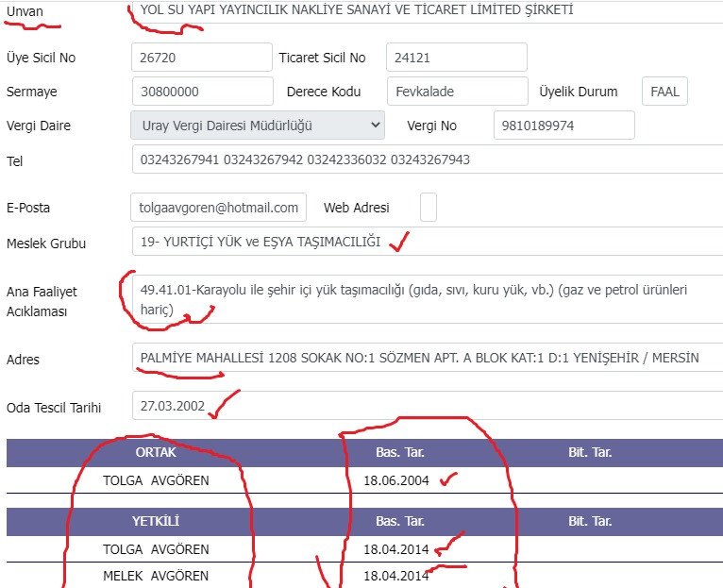Click the Vergi No field 9810189974
The image size is (723, 588).
563,125
